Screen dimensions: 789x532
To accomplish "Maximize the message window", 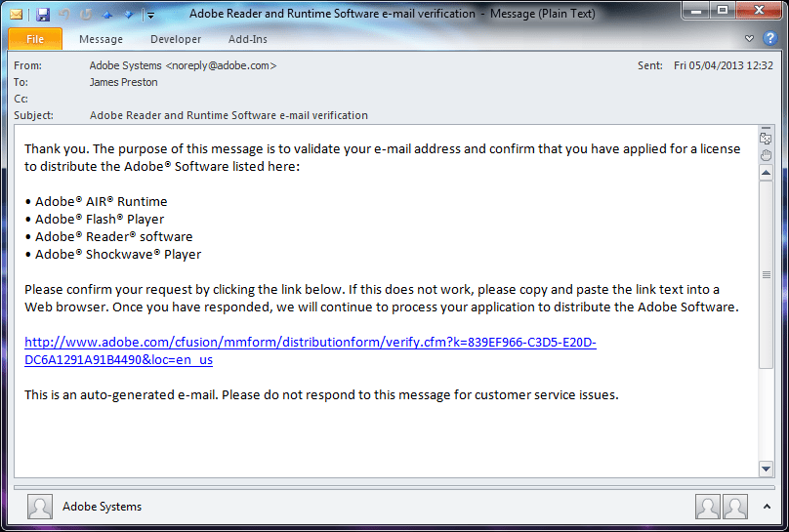I will click(x=723, y=10).
